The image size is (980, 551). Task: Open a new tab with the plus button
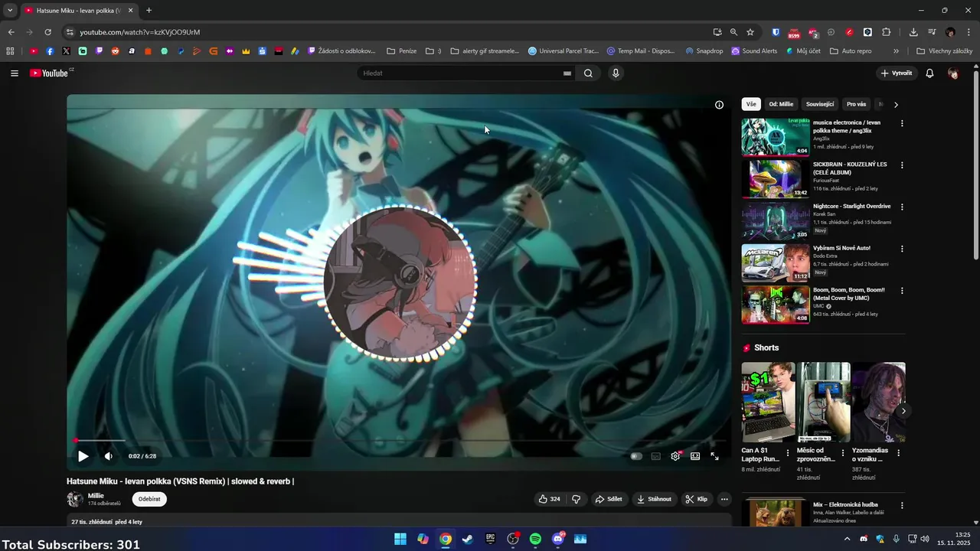pos(149,11)
